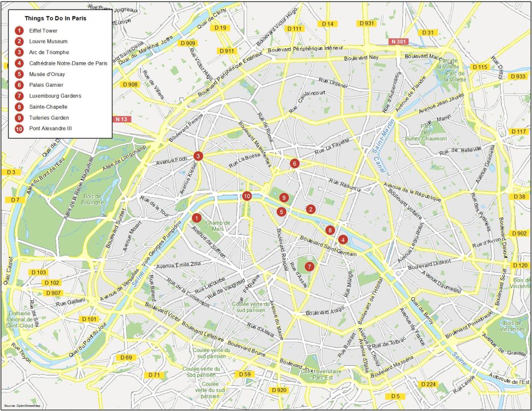Click the red N 301 road shield
Screen dimensions: 532x411
pos(398,41)
